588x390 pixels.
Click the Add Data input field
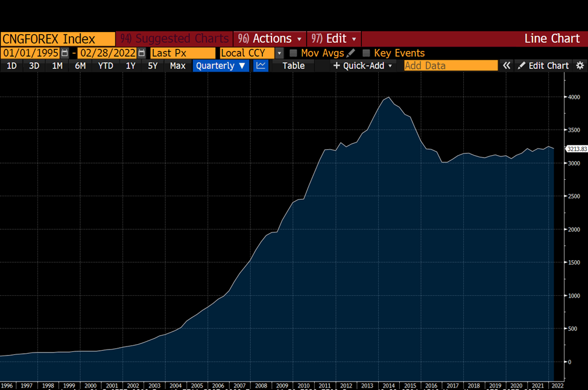(x=450, y=66)
